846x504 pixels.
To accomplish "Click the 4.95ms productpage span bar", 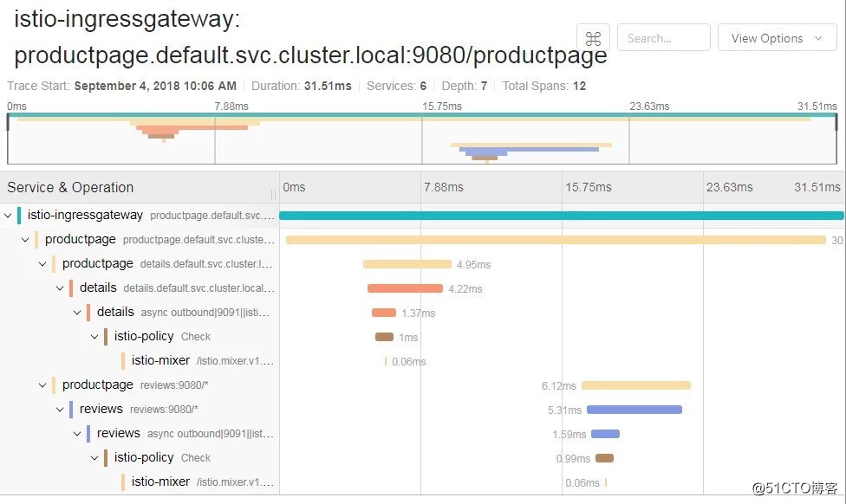I will pyautogui.click(x=407, y=264).
